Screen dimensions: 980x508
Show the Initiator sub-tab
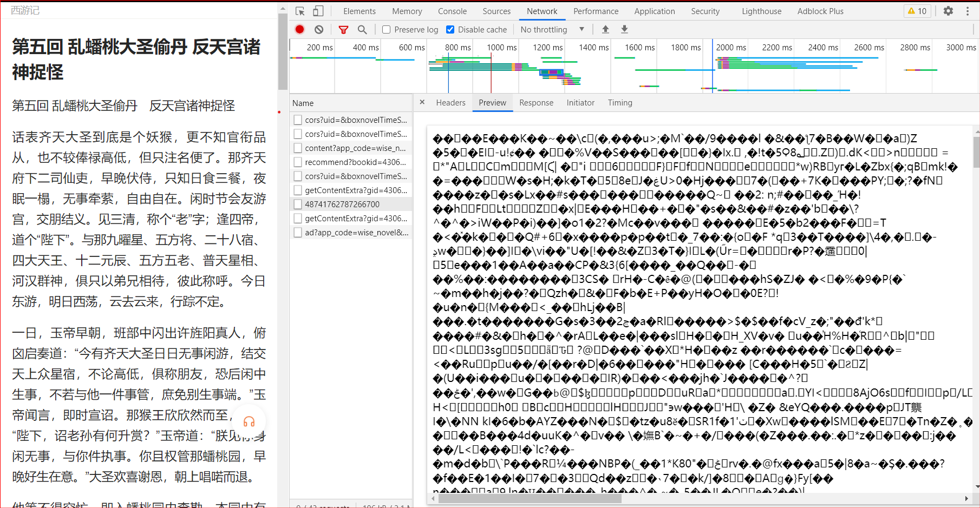click(x=580, y=103)
